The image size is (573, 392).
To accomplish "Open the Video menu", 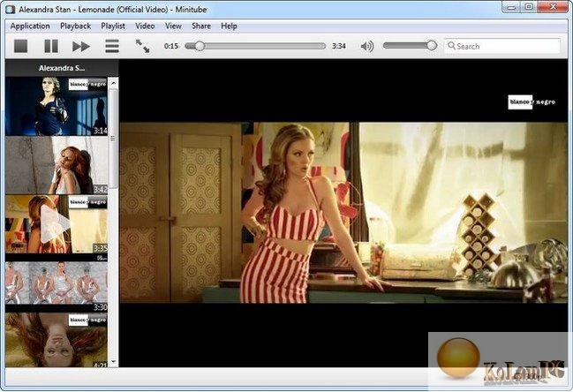I will (x=145, y=26).
